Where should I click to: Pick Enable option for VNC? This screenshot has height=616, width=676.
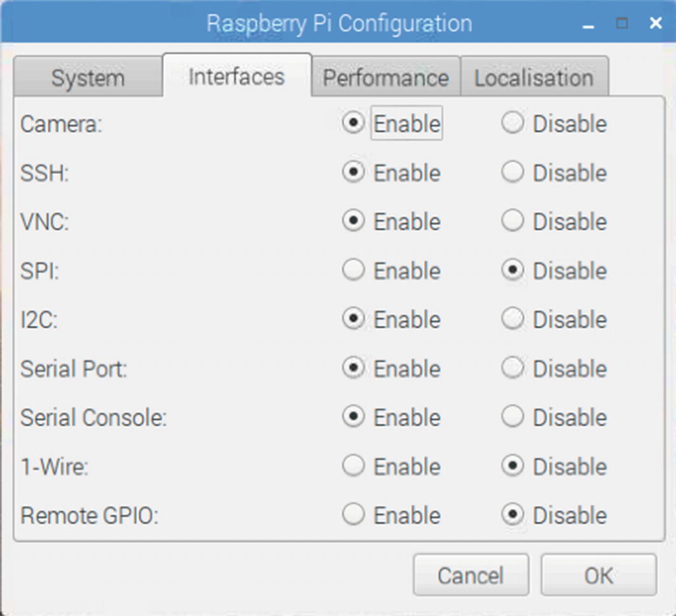tap(354, 221)
